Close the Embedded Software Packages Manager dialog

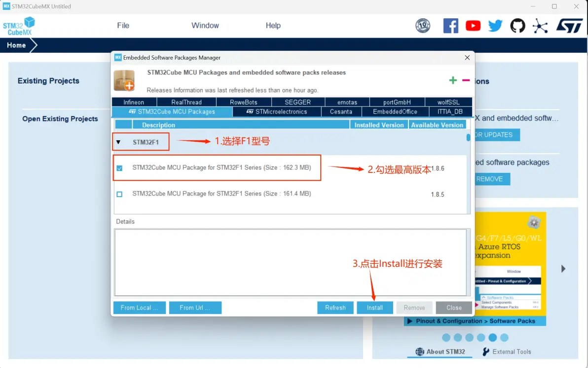pyautogui.click(x=467, y=57)
